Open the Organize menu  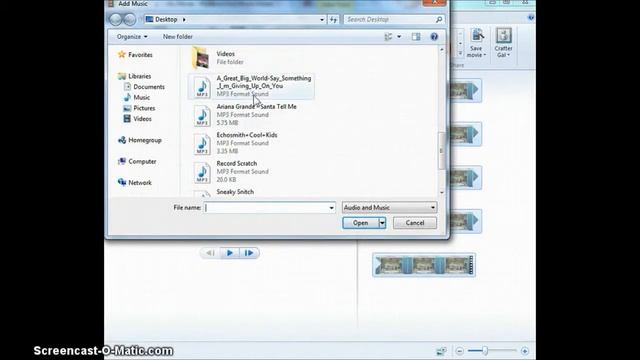point(132,37)
